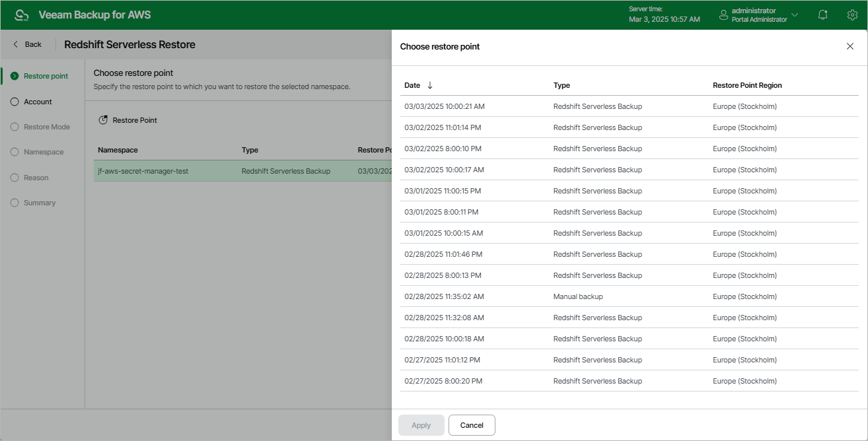Select the jf-aws-secret-manager-test namespace row
Image resolution: width=868 pixels, height=441 pixels.
143,171
